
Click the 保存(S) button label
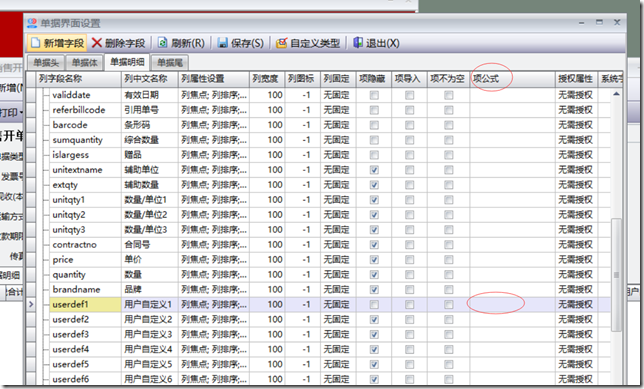247,44
